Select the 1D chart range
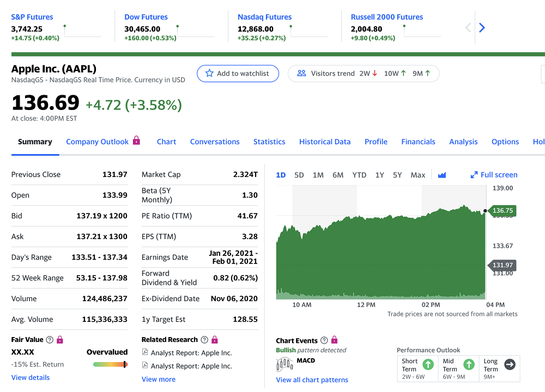Screen dimensions: 545x392 pyautogui.click(x=281, y=175)
